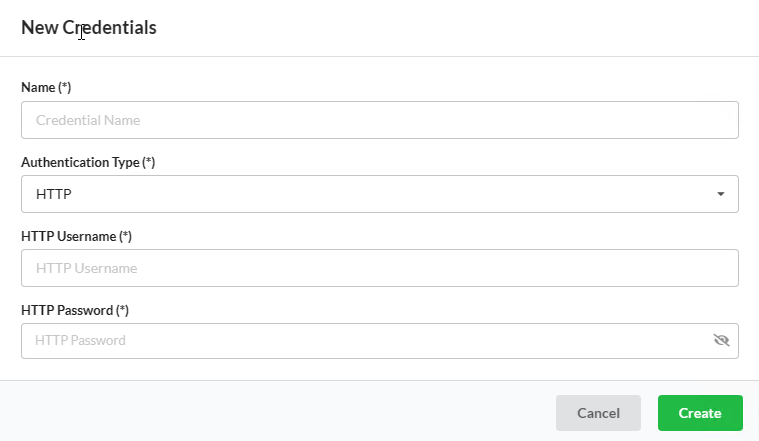Focus the Credential Name input field
The height and width of the screenshot is (441, 759).
[380, 120]
